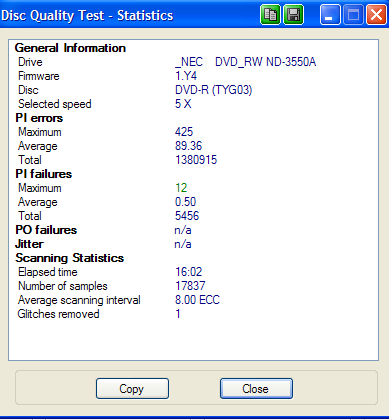This screenshot has height=420, width=389.
Task: Click the Number of samples label
Action: 63,286
